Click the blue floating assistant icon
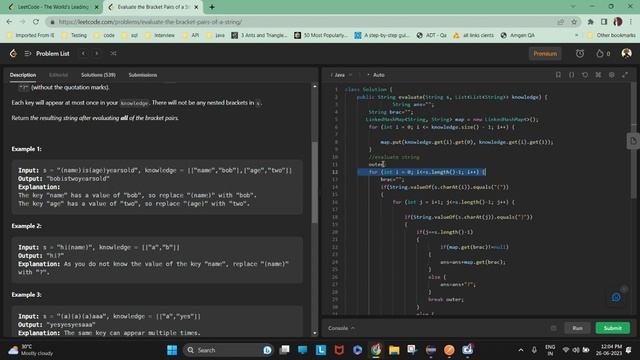The height and width of the screenshot is (360, 640). point(616,297)
